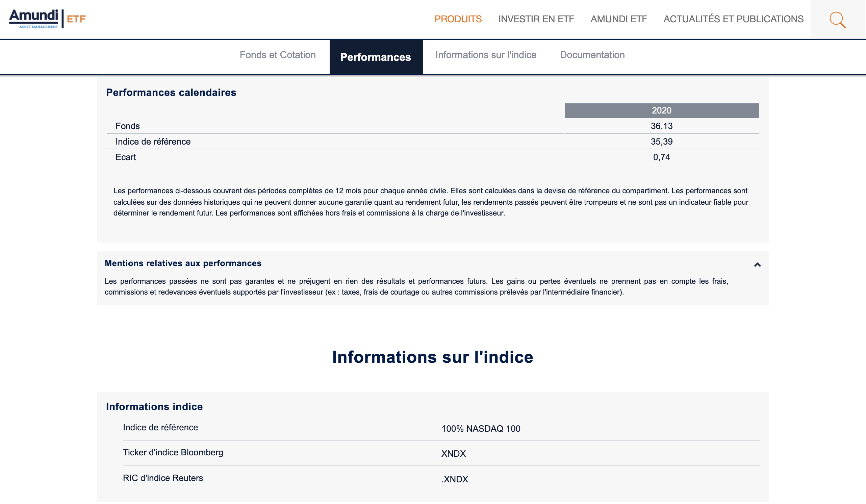Click the Amundi ETF logo
The image size is (866, 504).
click(47, 19)
